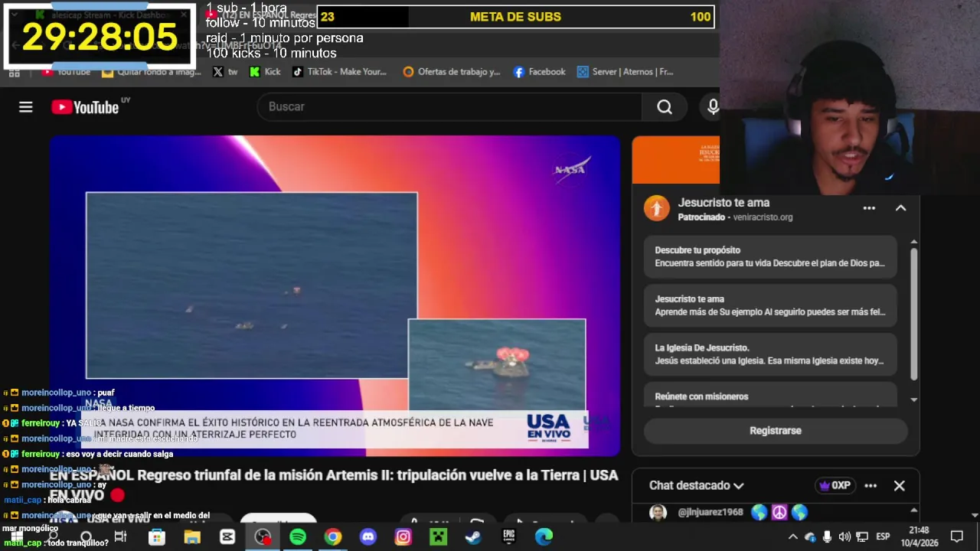Click the META DE SUBS progress bar
Screen dimensions: 980x551
pos(515,17)
